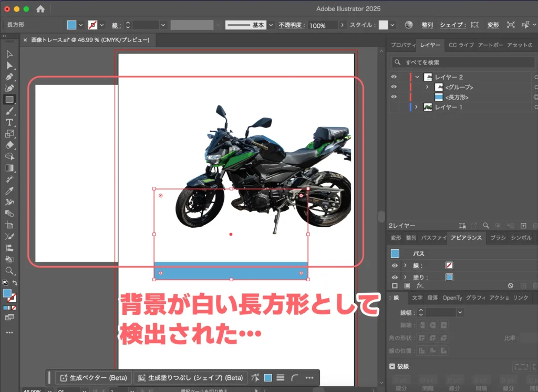Viewport: 538px width, 392px height.
Task: Click the blue fill swatch in control bar
Action: (71, 25)
